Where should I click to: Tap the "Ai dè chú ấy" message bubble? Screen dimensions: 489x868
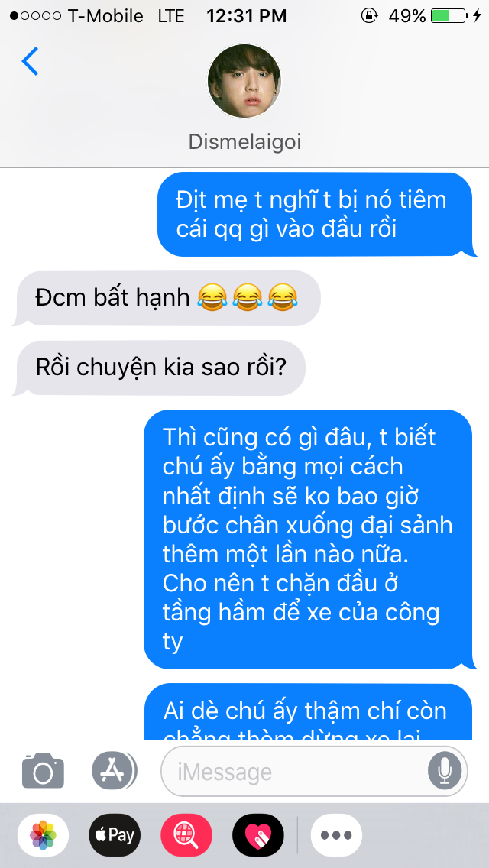point(310,712)
